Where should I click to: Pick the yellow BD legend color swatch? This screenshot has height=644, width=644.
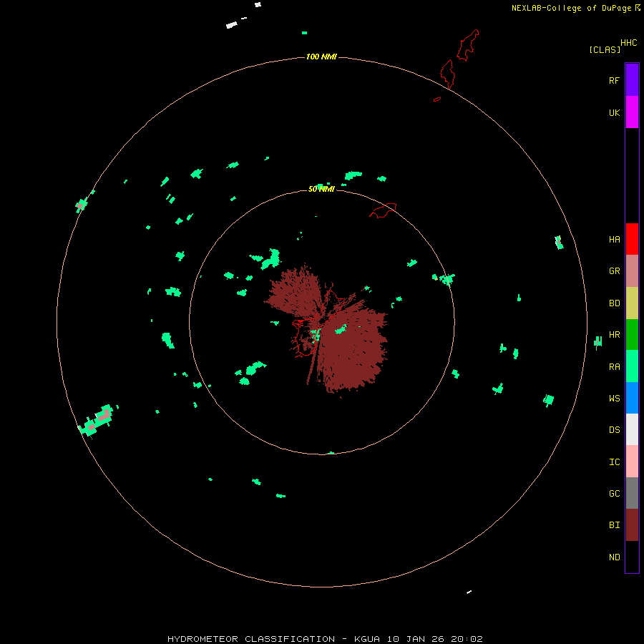632,303
